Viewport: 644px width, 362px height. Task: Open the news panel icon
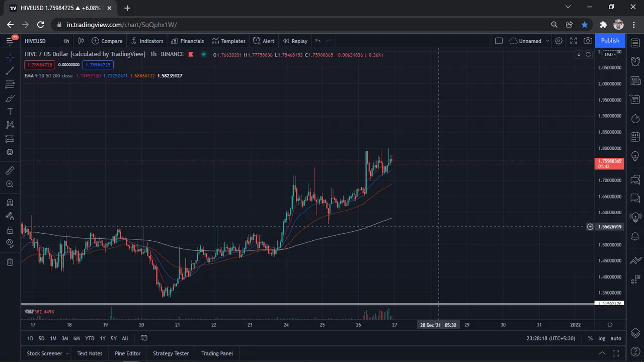[635, 80]
